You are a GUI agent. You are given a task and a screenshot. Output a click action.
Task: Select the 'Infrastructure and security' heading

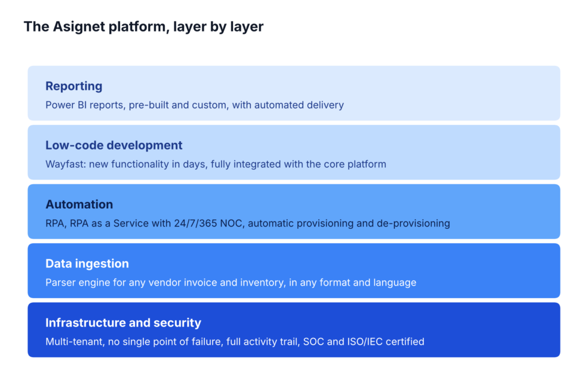coord(123,323)
